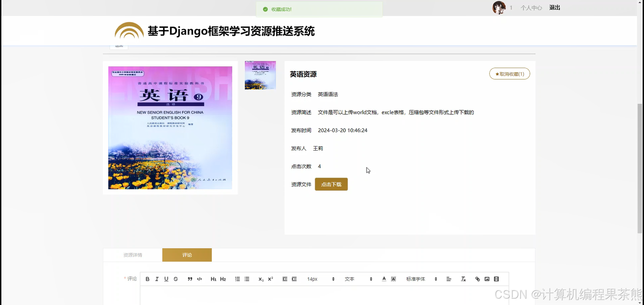This screenshot has height=305, width=644.
Task: Apply superscript formatting
Action: pos(271,279)
